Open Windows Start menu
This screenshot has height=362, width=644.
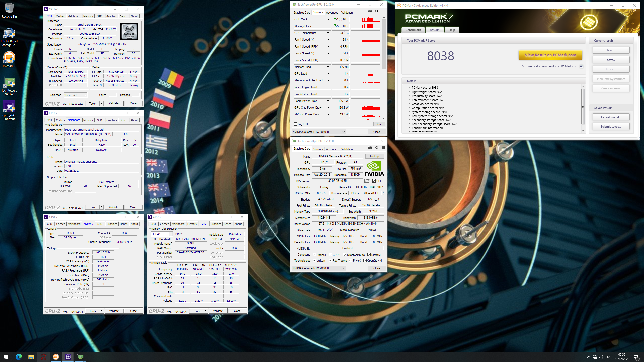pyautogui.click(x=6, y=357)
